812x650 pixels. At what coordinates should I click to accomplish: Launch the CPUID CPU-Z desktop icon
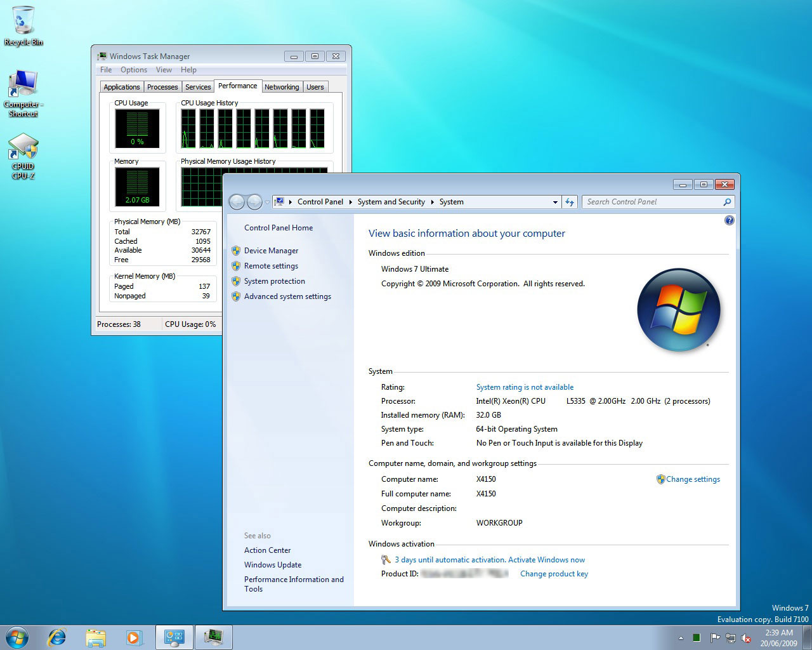point(23,156)
